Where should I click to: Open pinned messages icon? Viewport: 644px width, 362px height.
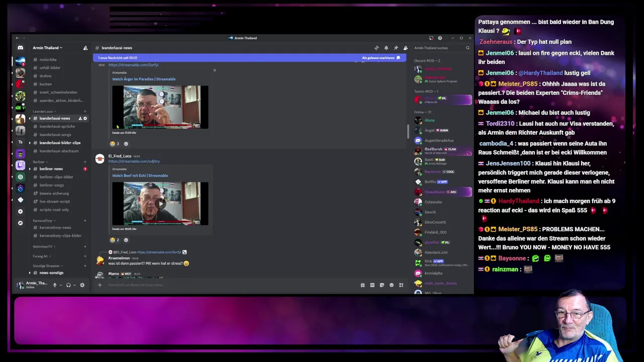coord(395,48)
